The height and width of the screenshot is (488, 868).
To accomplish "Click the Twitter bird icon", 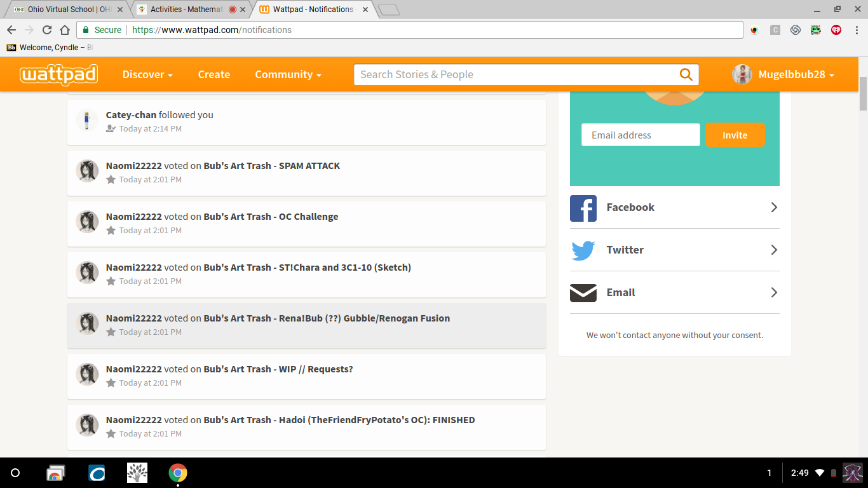I will click(583, 250).
